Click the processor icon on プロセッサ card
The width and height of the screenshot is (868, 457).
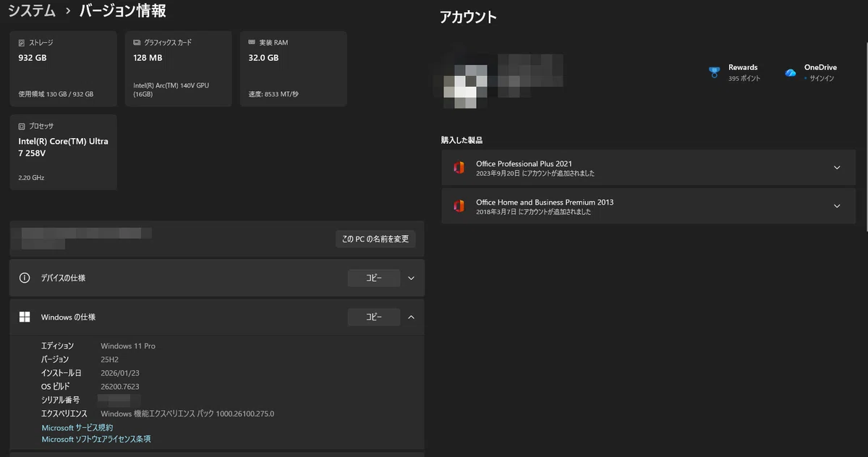click(22, 126)
